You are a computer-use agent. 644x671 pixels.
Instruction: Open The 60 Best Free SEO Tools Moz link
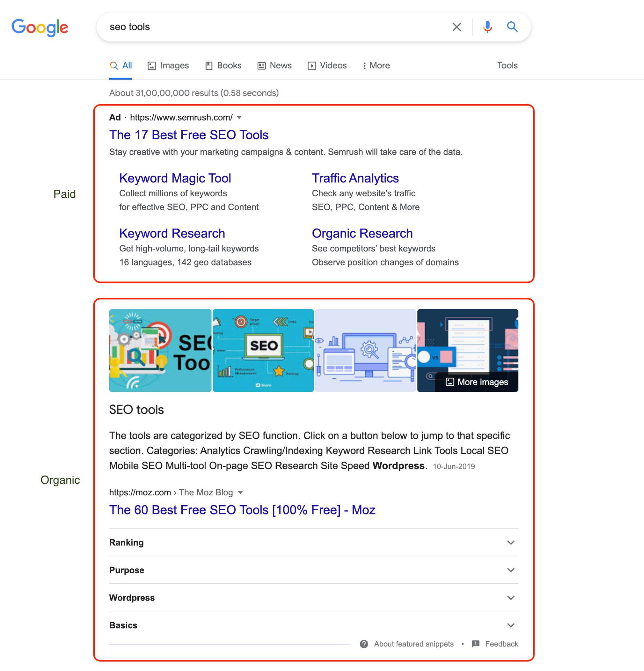point(242,510)
